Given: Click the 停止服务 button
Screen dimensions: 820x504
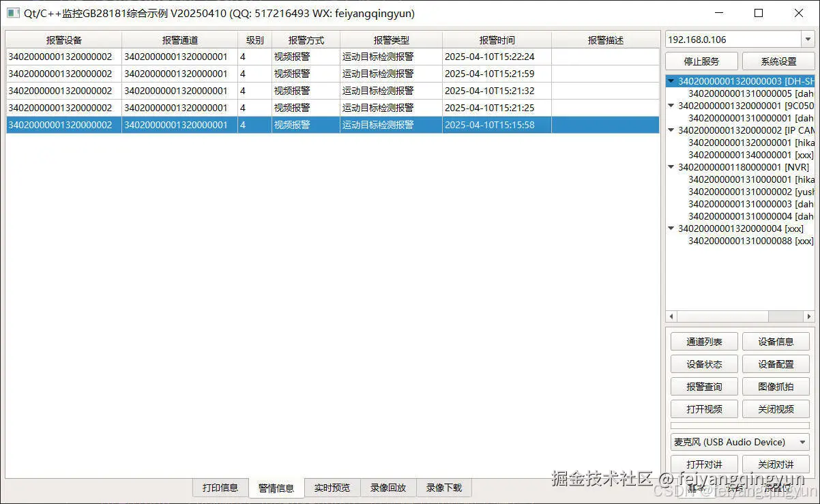Looking at the screenshot, I should point(701,61).
